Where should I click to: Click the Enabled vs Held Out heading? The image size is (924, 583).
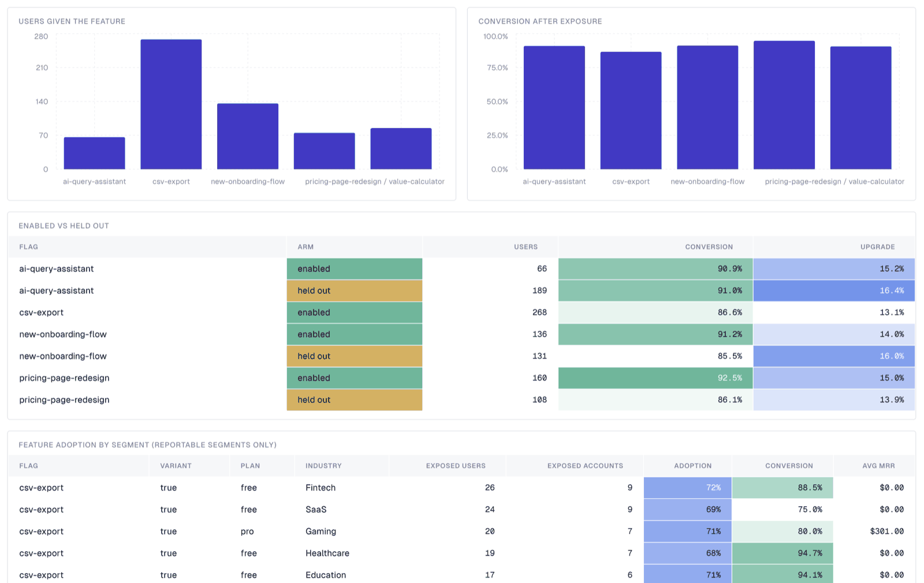pyautogui.click(x=64, y=226)
